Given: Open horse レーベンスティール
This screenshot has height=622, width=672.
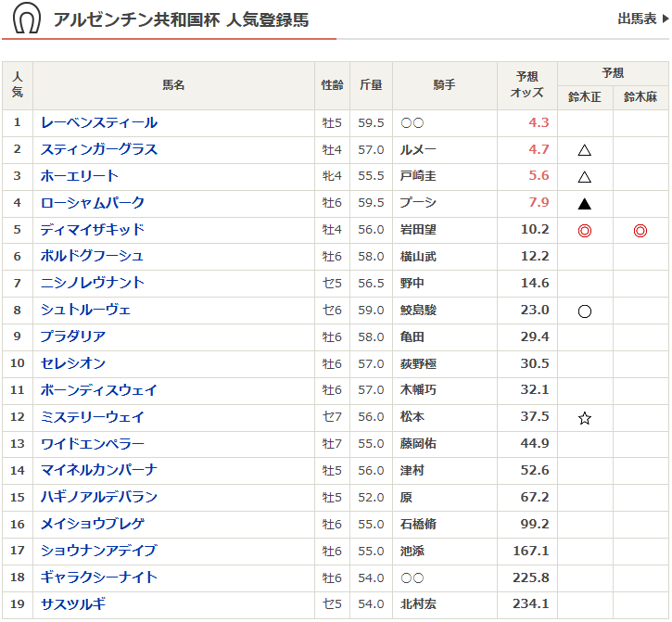Looking at the screenshot, I should pos(99,123).
